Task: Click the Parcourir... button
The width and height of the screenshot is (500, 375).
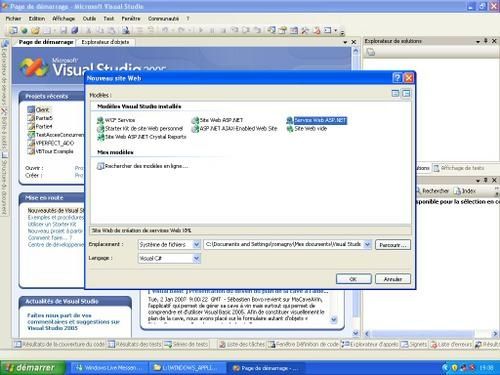Action: coord(393,245)
